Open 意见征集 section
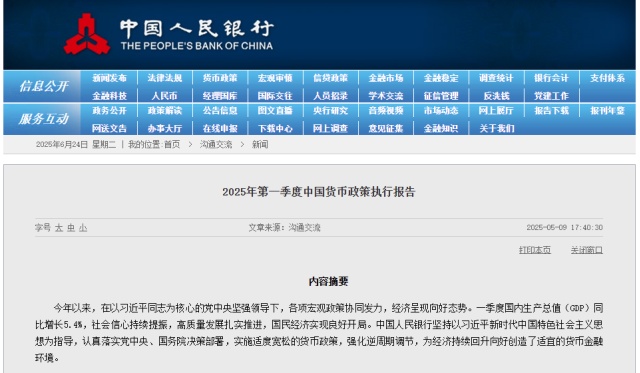640x373 pixels. coord(386,129)
